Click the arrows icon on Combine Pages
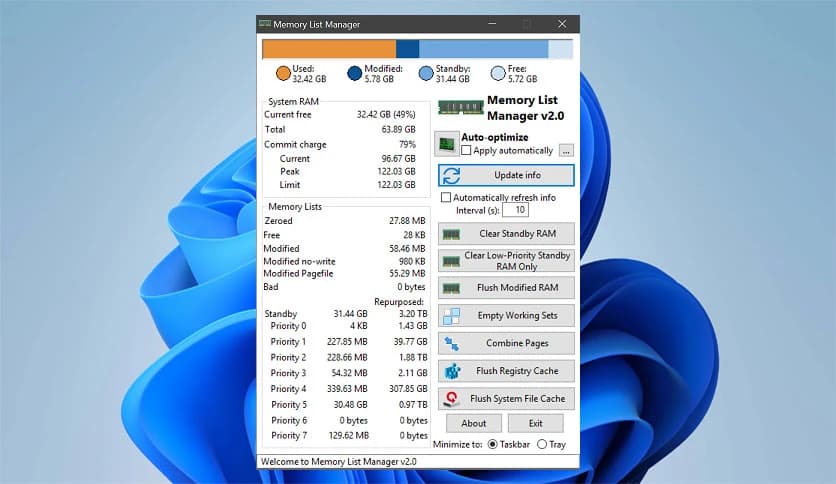Viewport: 836px width, 484px height. point(452,344)
